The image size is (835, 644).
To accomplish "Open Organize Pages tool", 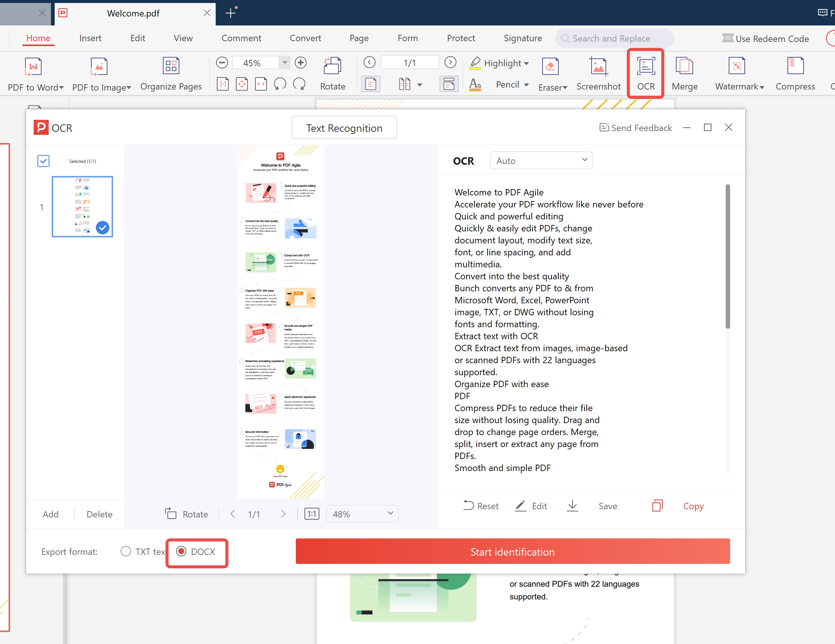I will click(171, 74).
